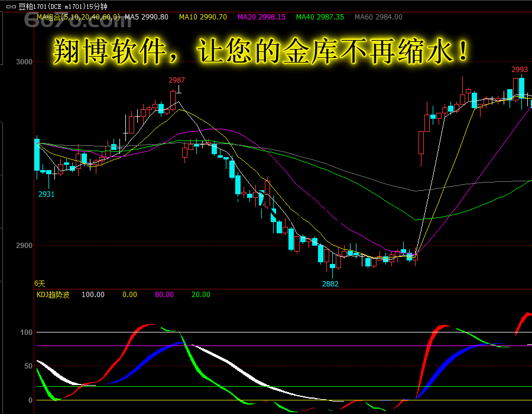Click the 100 level on KDJ axis

(x=27, y=332)
